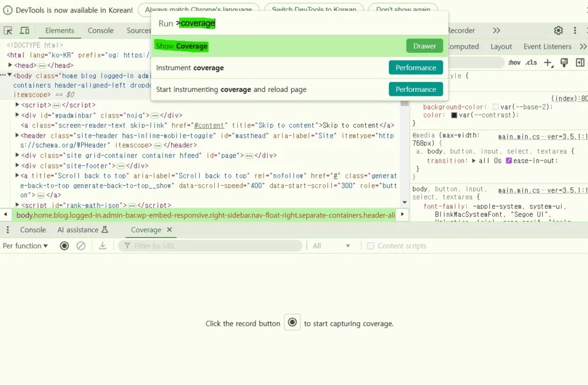Toggle the .cls element classes panel
Screen dimensions: 588x385
[x=531, y=63]
